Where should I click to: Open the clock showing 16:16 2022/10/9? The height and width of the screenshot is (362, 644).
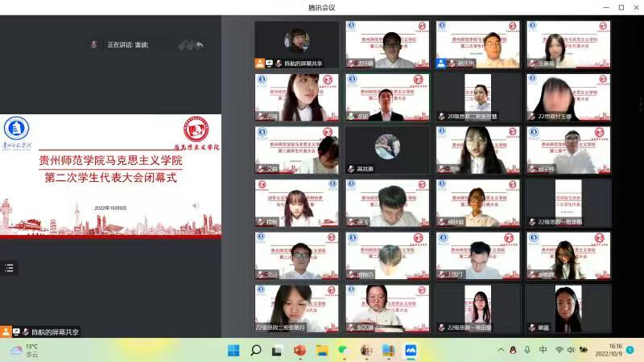click(609, 350)
